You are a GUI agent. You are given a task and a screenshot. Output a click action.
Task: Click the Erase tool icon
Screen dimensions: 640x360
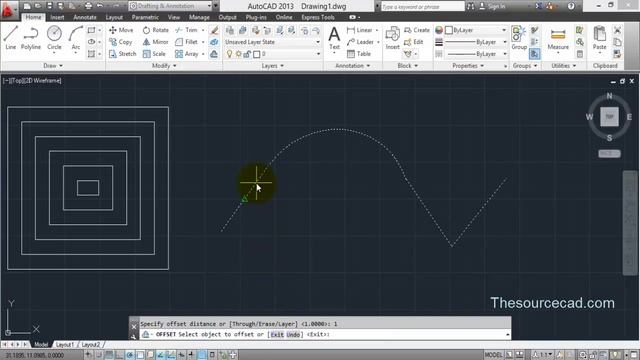(214, 30)
